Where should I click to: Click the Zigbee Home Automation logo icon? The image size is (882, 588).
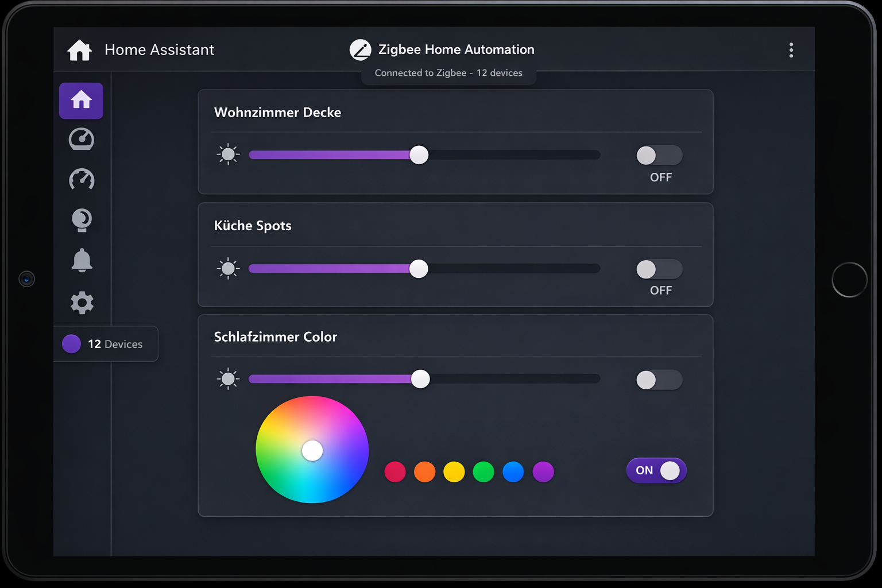[x=361, y=49]
